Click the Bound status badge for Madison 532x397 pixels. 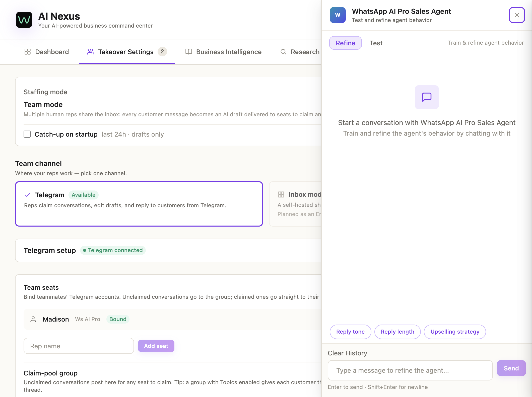point(118,319)
